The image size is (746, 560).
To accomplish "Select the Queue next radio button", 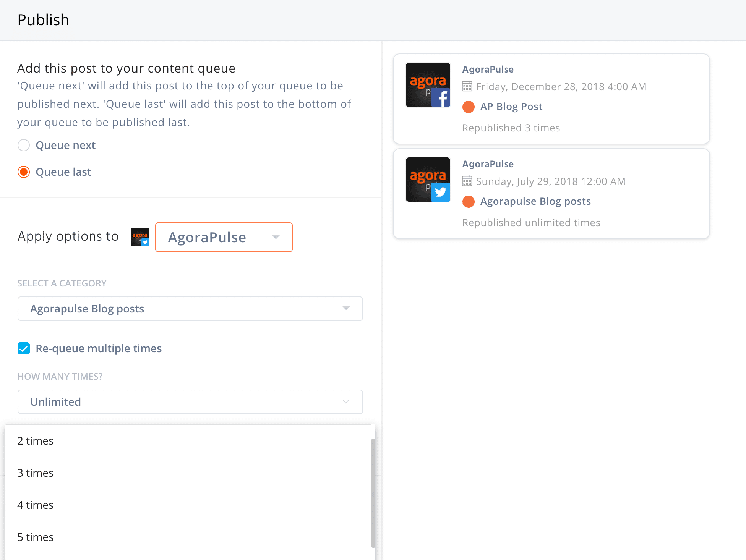I will [x=24, y=145].
